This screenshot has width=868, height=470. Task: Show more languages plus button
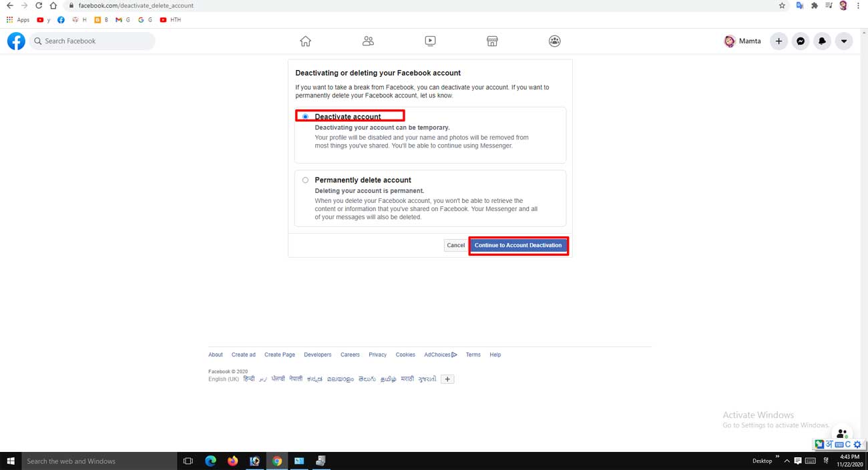[x=448, y=379]
